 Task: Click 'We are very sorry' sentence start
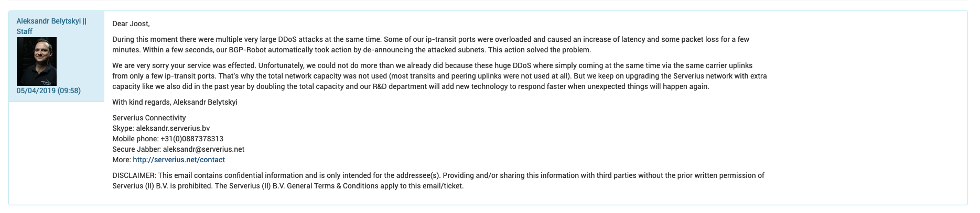click(x=142, y=65)
